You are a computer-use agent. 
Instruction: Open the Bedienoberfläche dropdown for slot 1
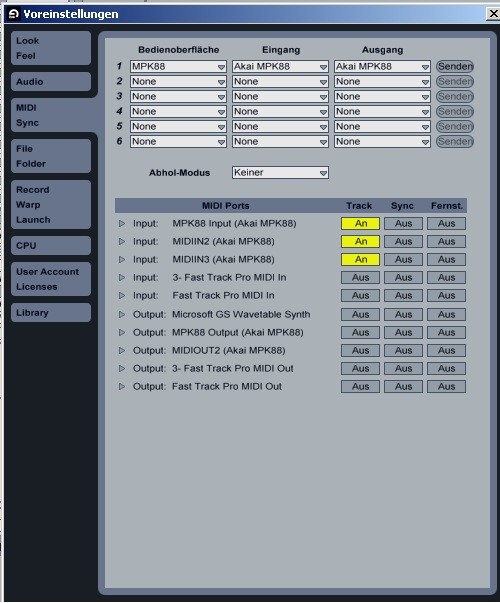[178, 67]
